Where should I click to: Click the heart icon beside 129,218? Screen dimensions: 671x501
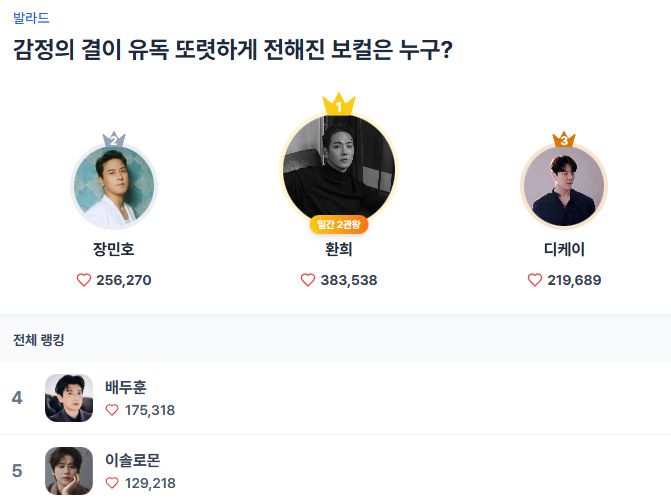coord(112,483)
